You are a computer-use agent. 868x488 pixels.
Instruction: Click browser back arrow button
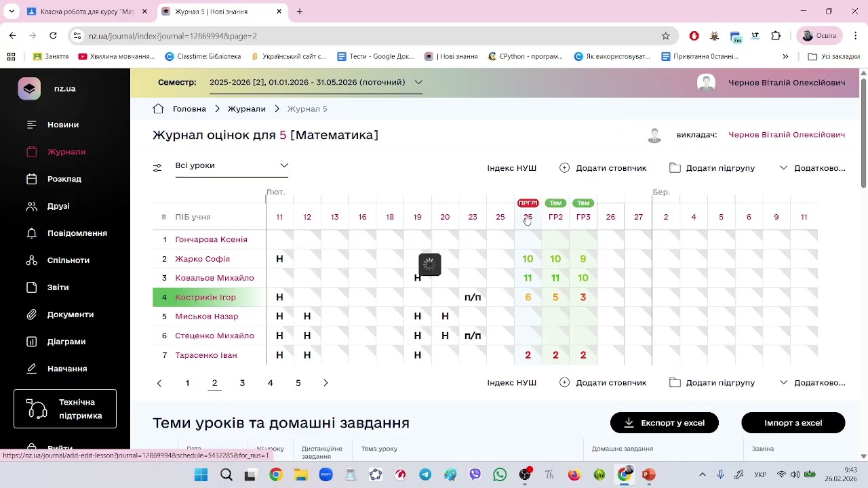(x=12, y=36)
